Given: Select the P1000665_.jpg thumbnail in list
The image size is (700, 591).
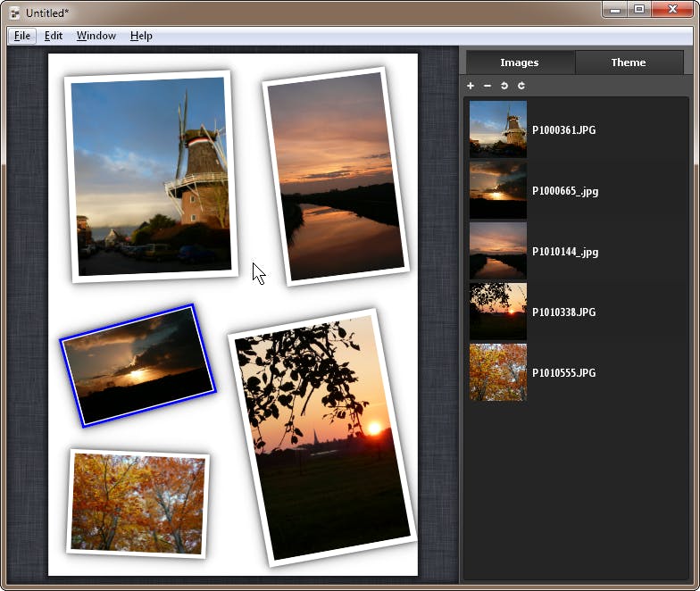Looking at the screenshot, I should [498, 191].
